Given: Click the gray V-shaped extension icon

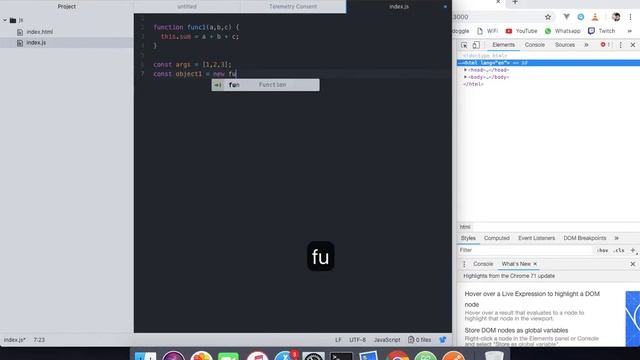Looking at the screenshot, I should [x=566, y=17].
